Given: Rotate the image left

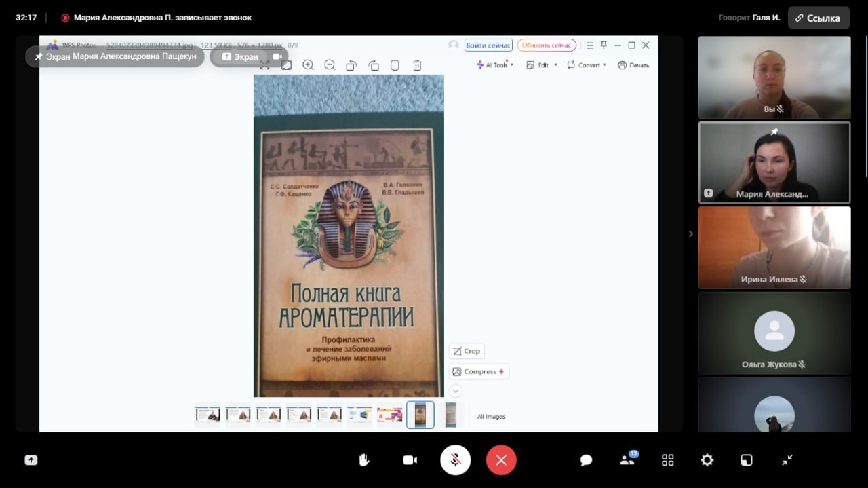Looking at the screenshot, I should [x=351, y=65].
